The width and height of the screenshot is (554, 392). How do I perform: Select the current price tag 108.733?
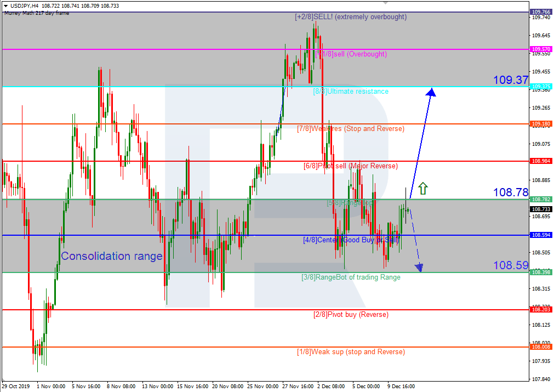tap(541, 209)
